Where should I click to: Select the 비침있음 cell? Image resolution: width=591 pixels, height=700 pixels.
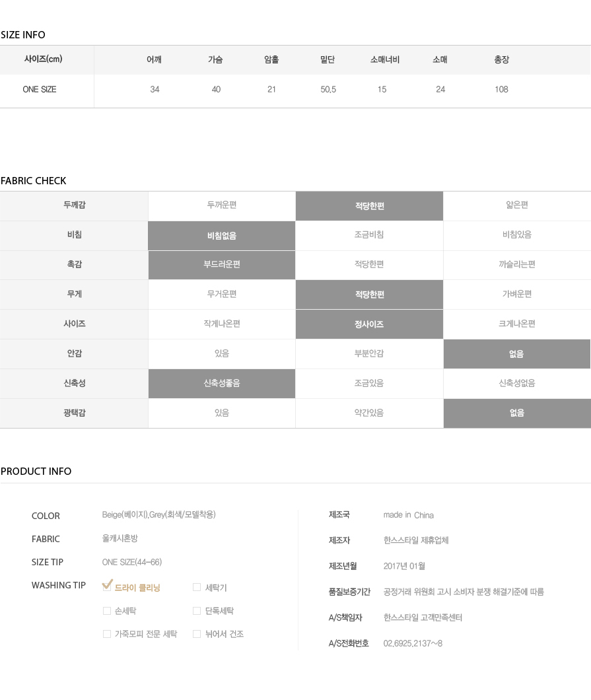(x=517, y=236)
